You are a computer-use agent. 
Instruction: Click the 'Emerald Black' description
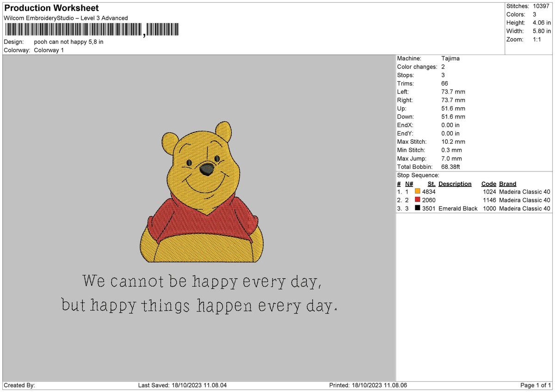[x=458, y=208]
